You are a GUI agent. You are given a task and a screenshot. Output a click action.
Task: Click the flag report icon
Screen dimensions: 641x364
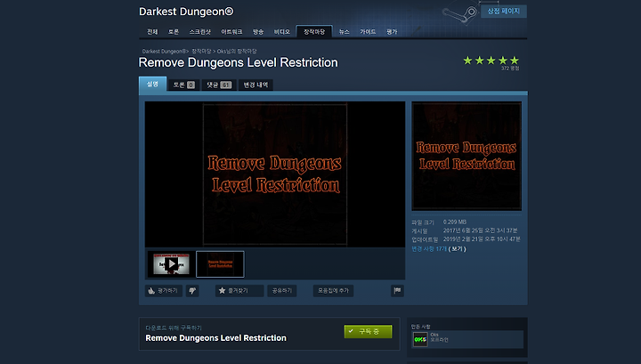pos(397,290)
